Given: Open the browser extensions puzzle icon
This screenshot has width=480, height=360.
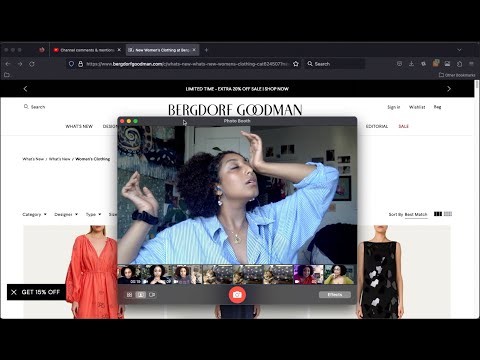Looking at the screenshot, I should coord(459,64).
